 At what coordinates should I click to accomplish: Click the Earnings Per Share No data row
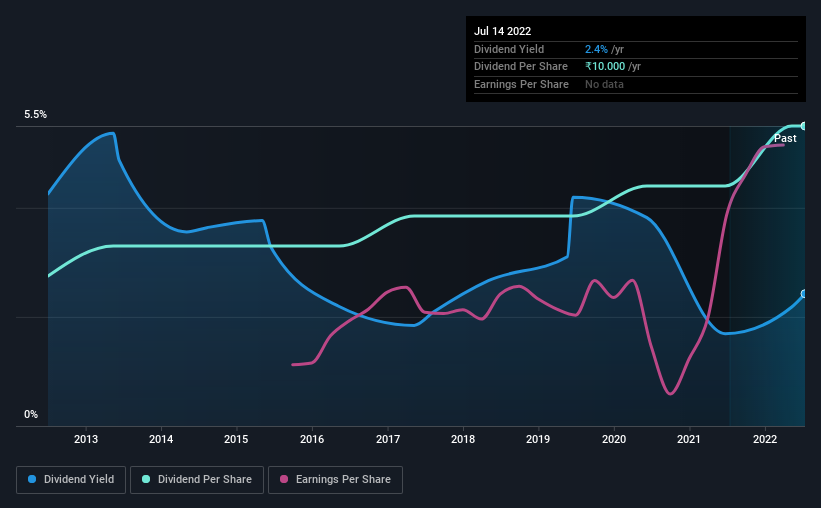pos(636,84)
